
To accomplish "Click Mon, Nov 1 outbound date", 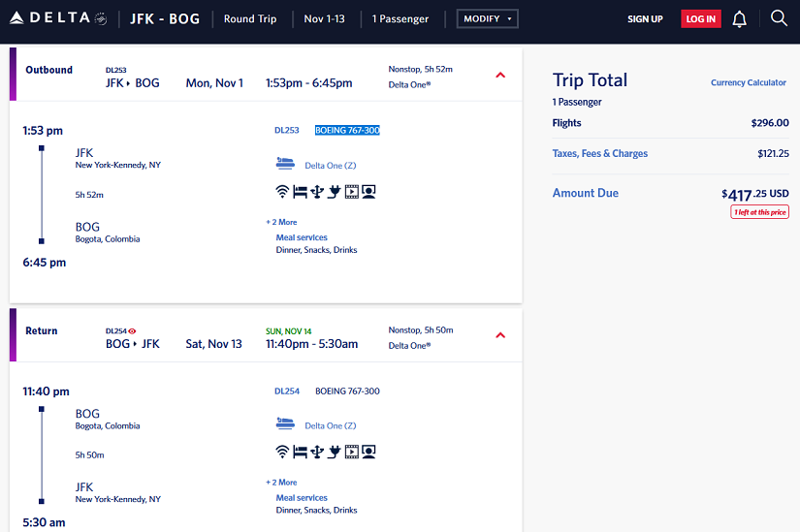I will pyautogui.click(x=214, y=83).
